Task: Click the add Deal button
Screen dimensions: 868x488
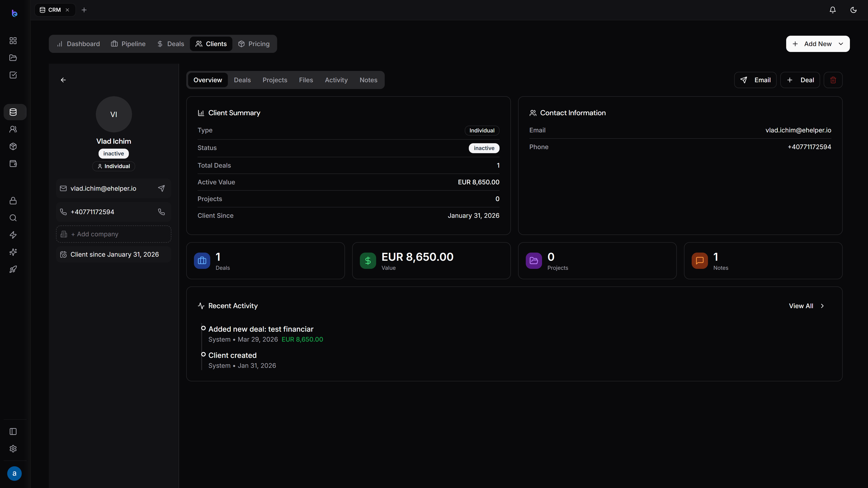Action: (x=800, y=80)
